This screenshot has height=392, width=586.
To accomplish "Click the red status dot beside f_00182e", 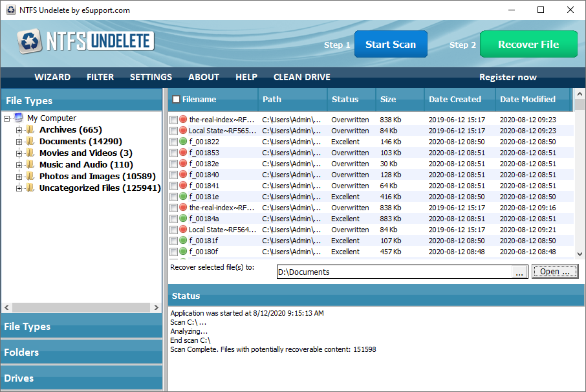I will 183,164.
